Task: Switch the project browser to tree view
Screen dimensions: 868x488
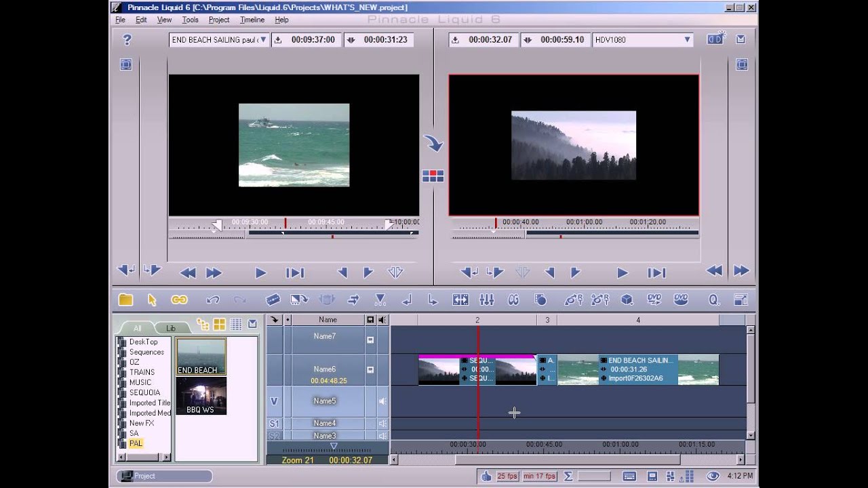Action: click(x=203, y=324)
